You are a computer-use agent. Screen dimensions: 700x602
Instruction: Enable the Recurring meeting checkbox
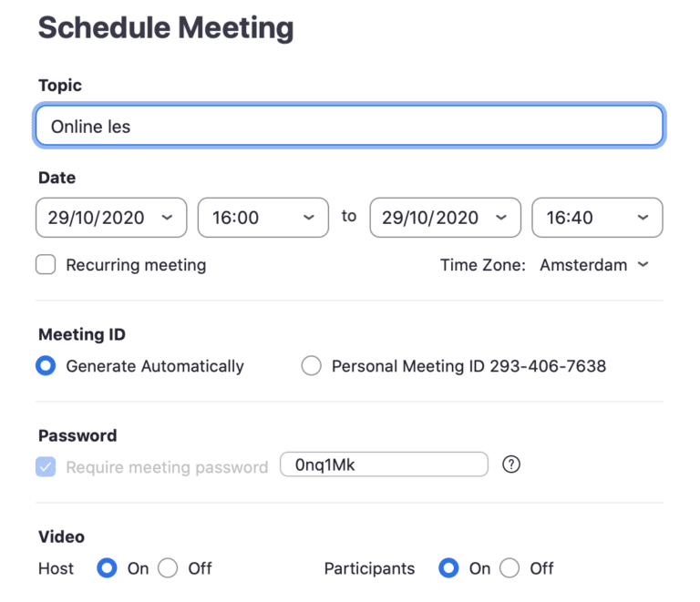[46, 264]
